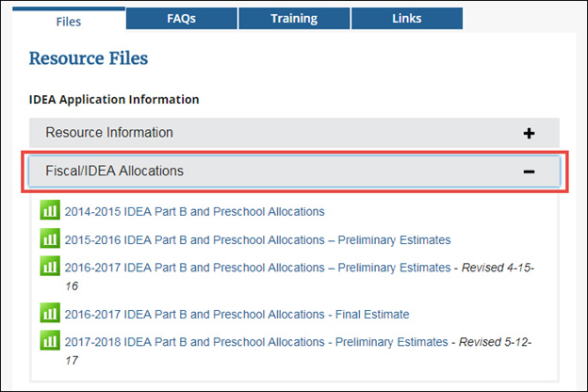The image size is (588, 392).
Task: Collapse the Fiscal/IDEA Allocations accordion
Action: (x=115, y=171)
